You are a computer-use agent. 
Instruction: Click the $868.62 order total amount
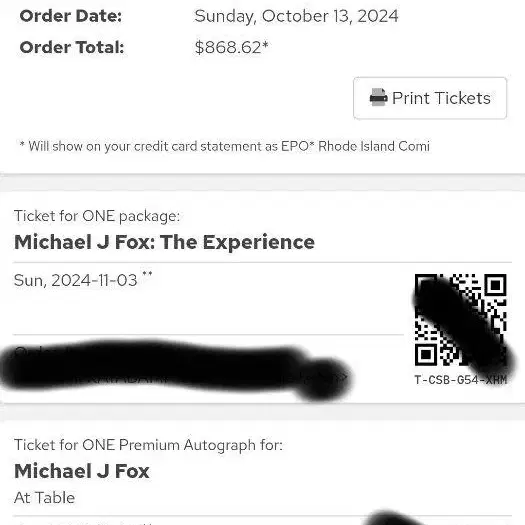pos(228,47)
